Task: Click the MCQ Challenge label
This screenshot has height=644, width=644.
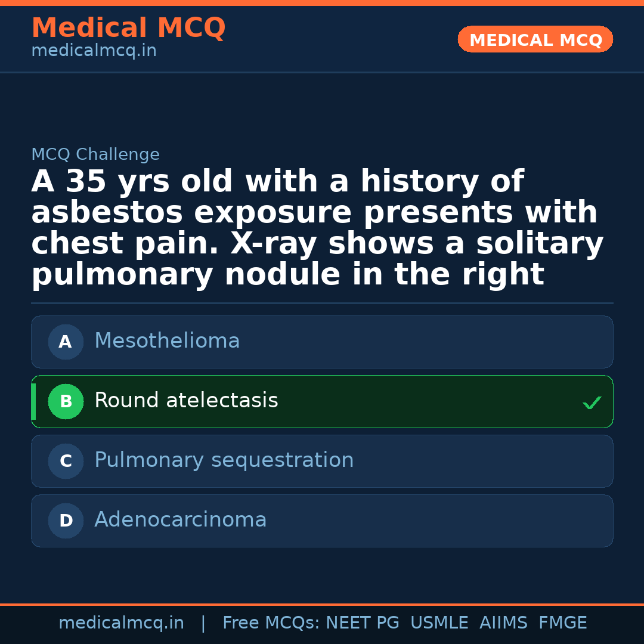Action: (95, 155)
